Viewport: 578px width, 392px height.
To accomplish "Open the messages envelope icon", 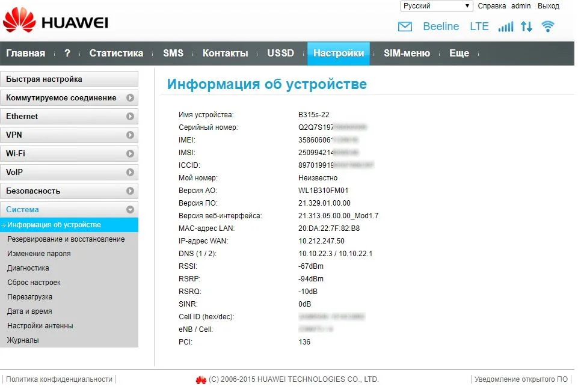I will [x=405, y=26].
